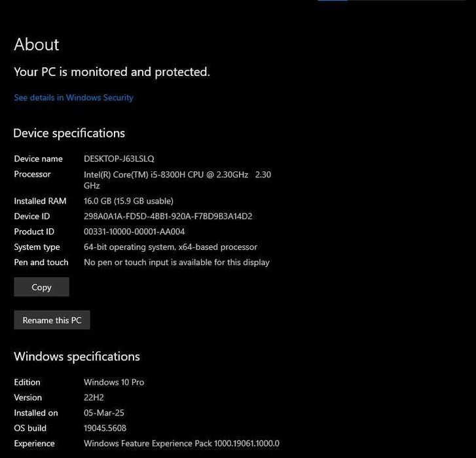Click the Installed RAM label

40,201
